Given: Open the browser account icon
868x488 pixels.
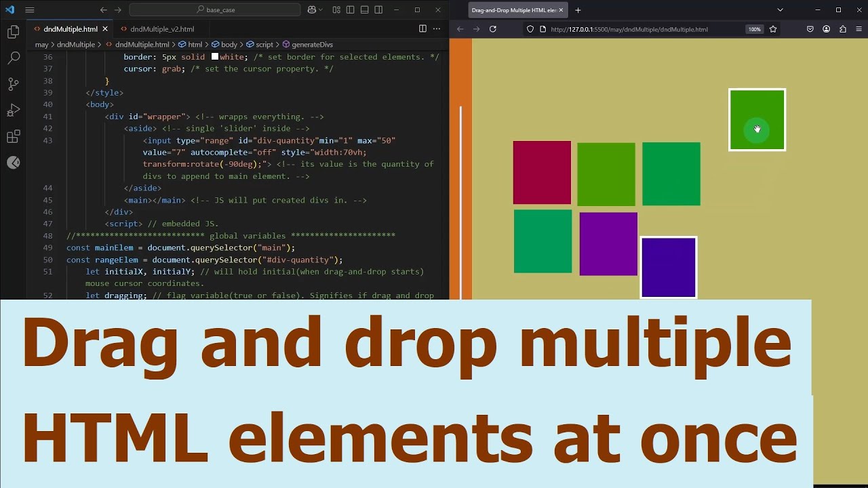Looking at the screenshot, I should (827, 29).
